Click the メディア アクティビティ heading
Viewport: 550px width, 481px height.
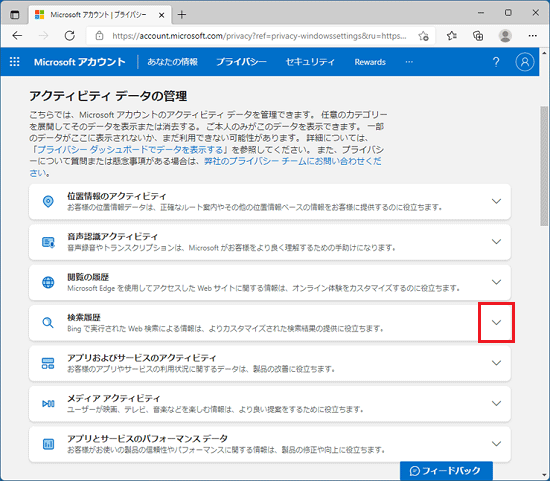[114, 398]
